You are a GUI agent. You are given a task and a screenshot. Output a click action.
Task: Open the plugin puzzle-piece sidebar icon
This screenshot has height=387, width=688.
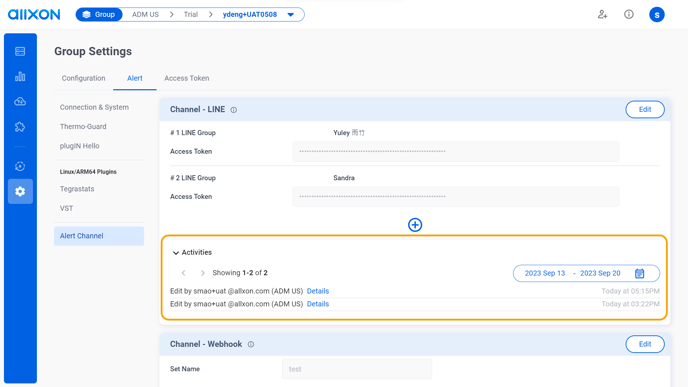pyautogui.click(x=20, y=127)
